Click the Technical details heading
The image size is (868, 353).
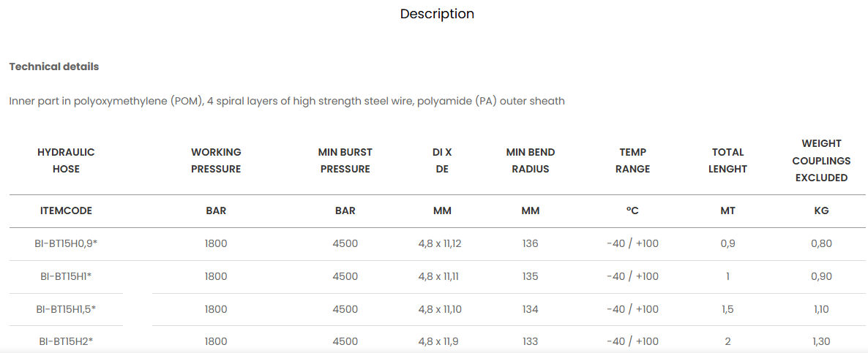(x=54, y=67)
